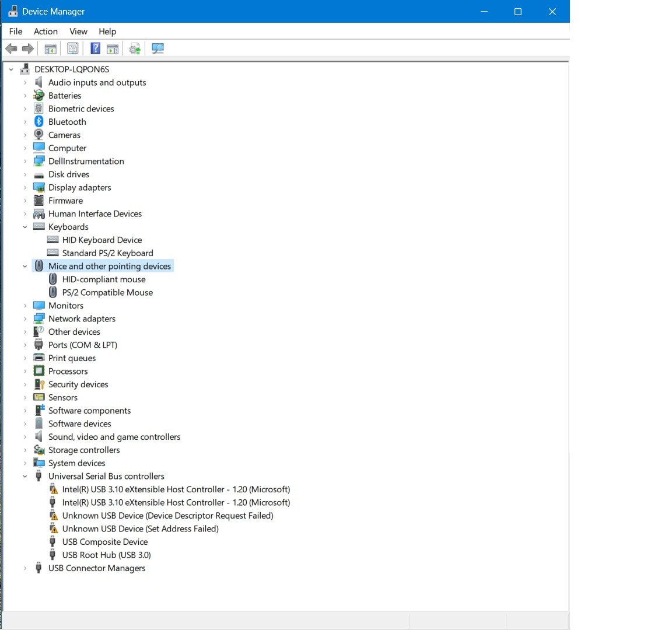Screen dimensions: 672x630
Task: Select USB Root Hub (USB 3.0)
Action: (106, 555)
